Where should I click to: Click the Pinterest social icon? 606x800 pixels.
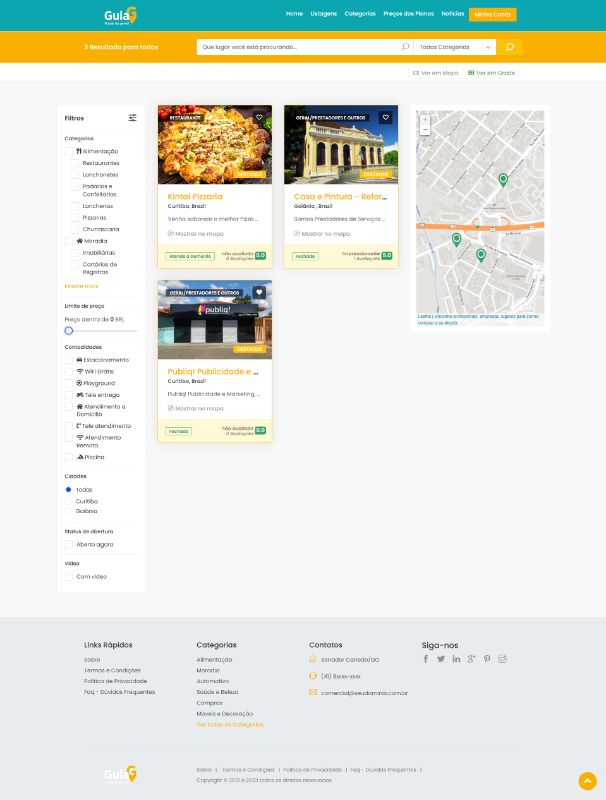pos(487,659)
